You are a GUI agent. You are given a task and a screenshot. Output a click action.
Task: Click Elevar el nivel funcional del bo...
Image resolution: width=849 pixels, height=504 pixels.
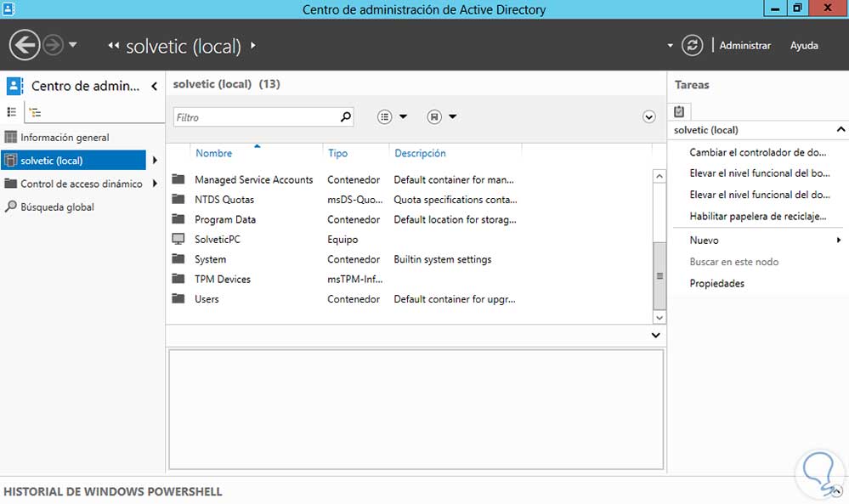tap(759, 173)
